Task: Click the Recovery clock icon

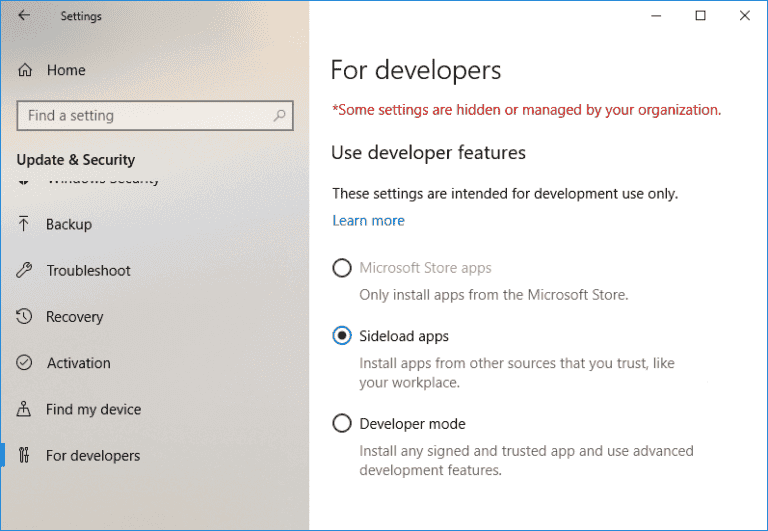Action: [24, 316]
